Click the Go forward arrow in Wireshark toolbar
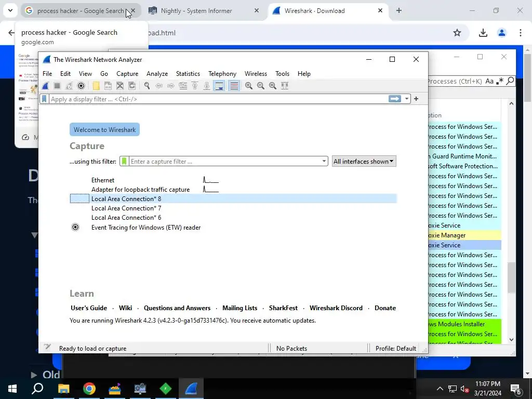Viewport: 532px width, 399px height. (170, 86)
